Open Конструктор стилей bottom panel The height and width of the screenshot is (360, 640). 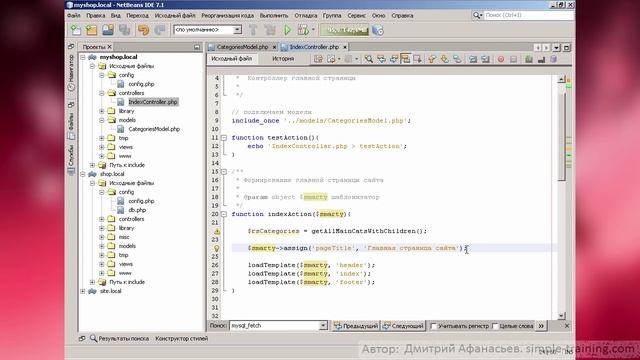tap(182, 338)
